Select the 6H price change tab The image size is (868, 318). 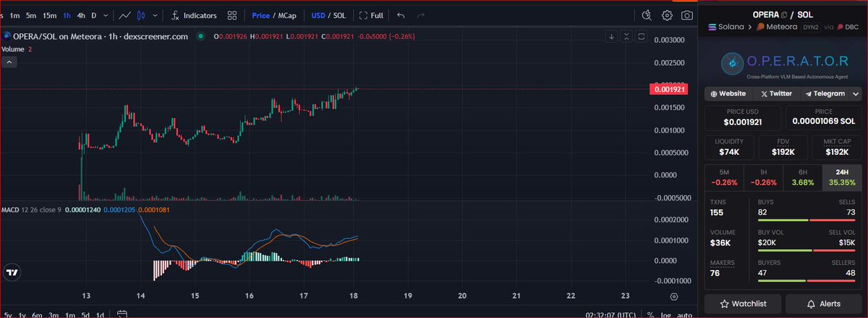tap(803, 177)
